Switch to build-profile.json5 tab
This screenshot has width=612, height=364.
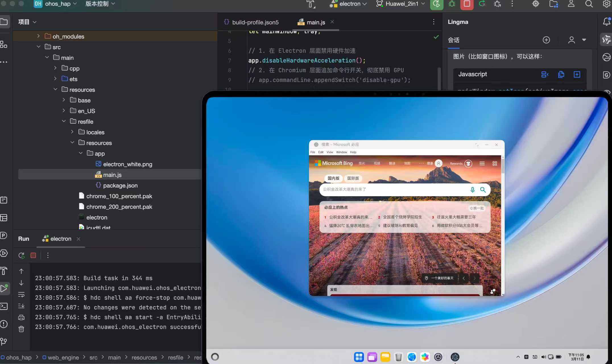[x=255, y=22]
